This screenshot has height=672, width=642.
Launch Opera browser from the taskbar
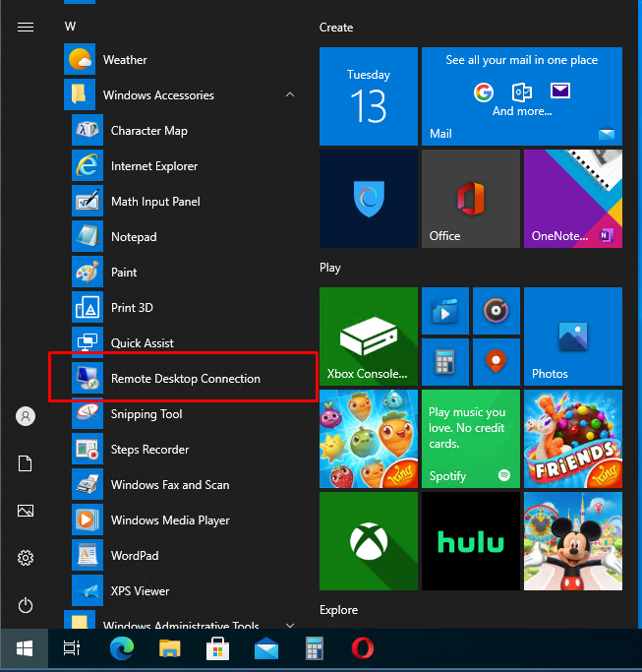363,648
